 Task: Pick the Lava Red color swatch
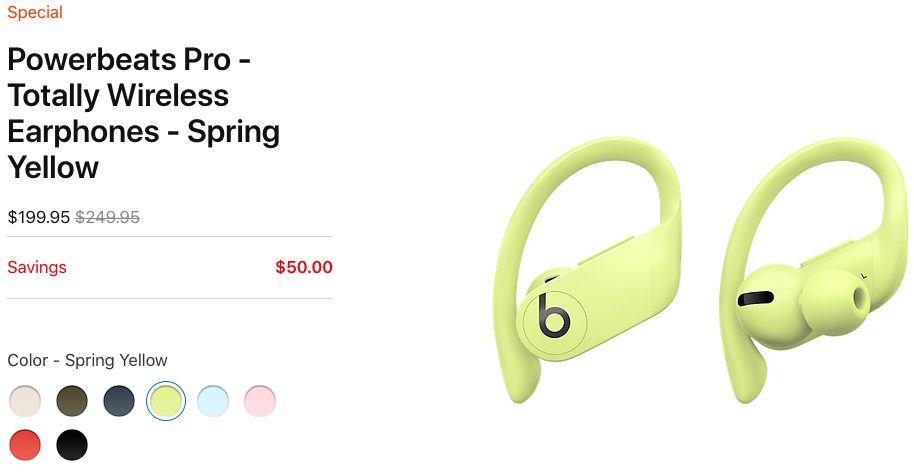pyautogui.click(x=25, y=445)
